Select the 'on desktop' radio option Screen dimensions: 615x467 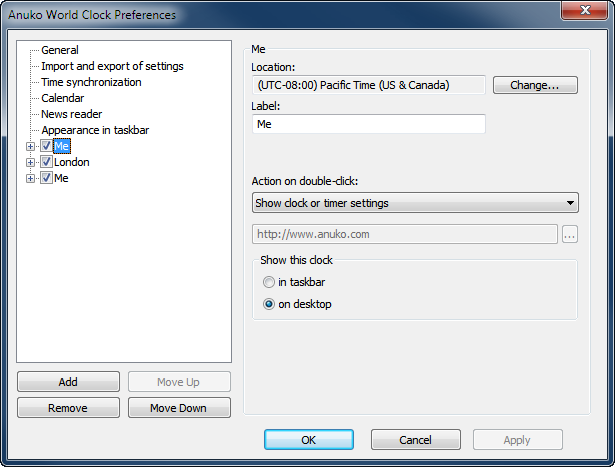tap(269, 304)
